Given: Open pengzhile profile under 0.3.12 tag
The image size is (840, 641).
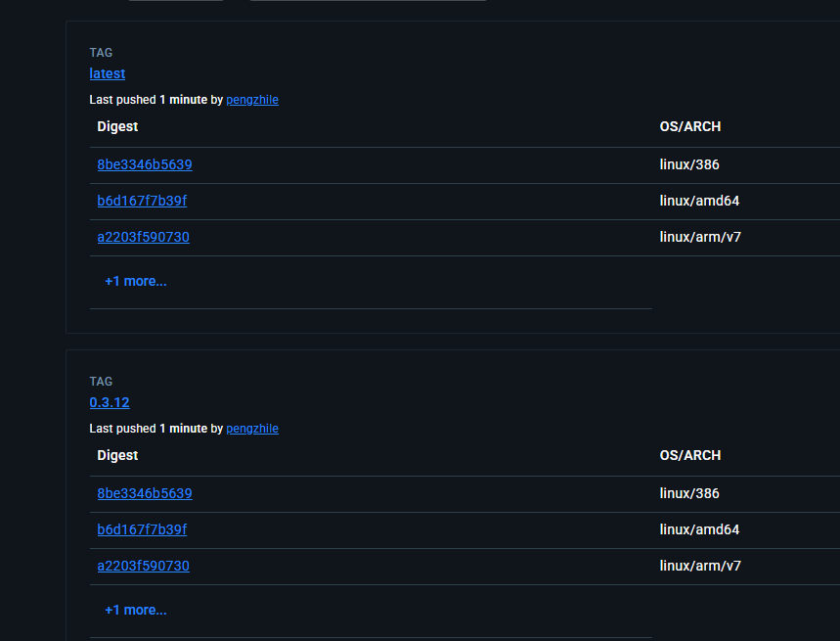Looking at the screenshot, I should [252, 429].
